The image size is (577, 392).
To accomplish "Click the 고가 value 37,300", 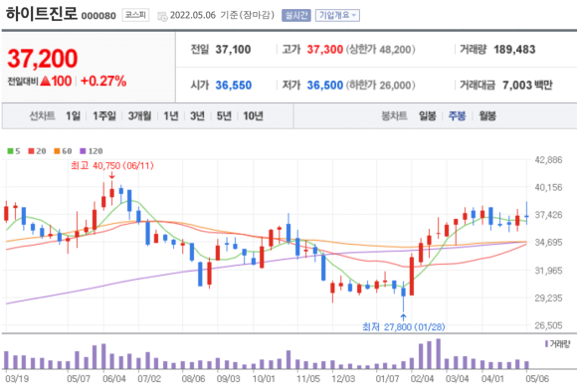I will click(x=325, y=50).
